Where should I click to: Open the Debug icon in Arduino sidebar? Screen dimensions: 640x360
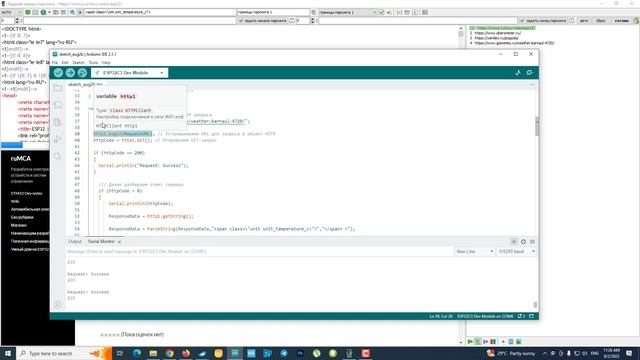(58, 139)
